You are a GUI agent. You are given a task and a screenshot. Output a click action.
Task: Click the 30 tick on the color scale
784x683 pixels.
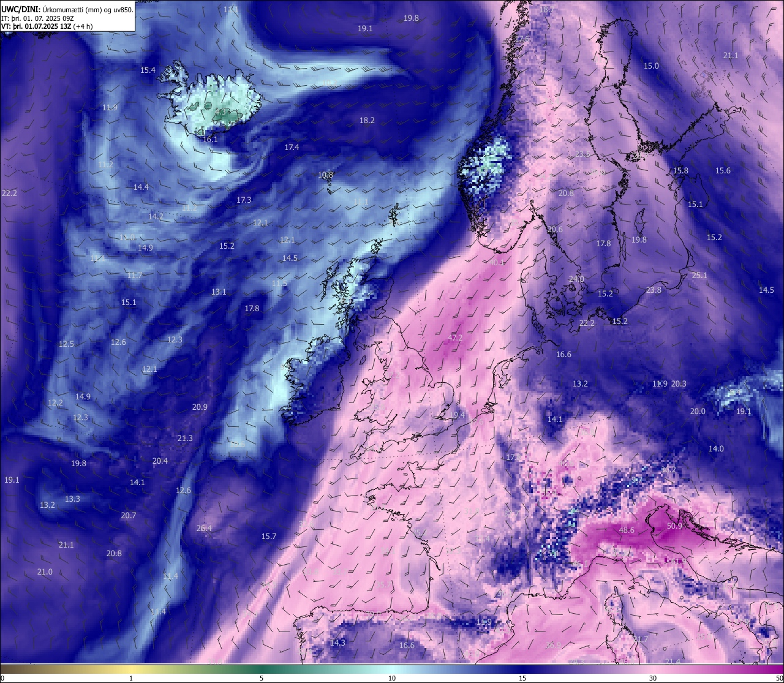pyautogui.click(x=653, y=678)
